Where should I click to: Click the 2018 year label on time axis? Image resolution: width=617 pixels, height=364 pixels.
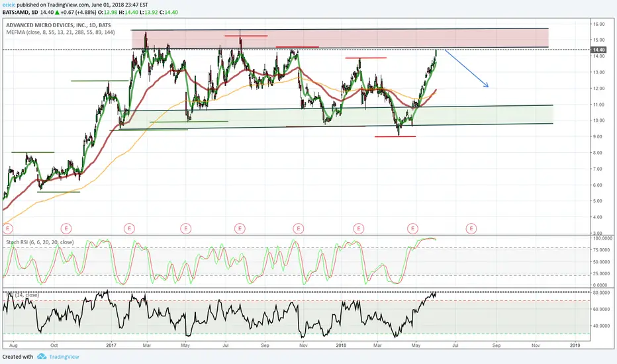(x=341, y=345)
